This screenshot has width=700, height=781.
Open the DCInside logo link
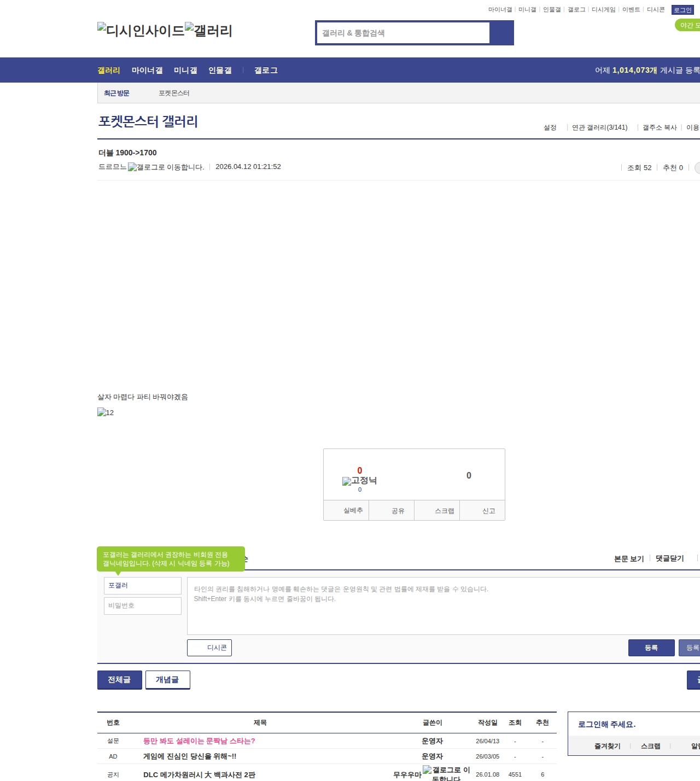141,30
